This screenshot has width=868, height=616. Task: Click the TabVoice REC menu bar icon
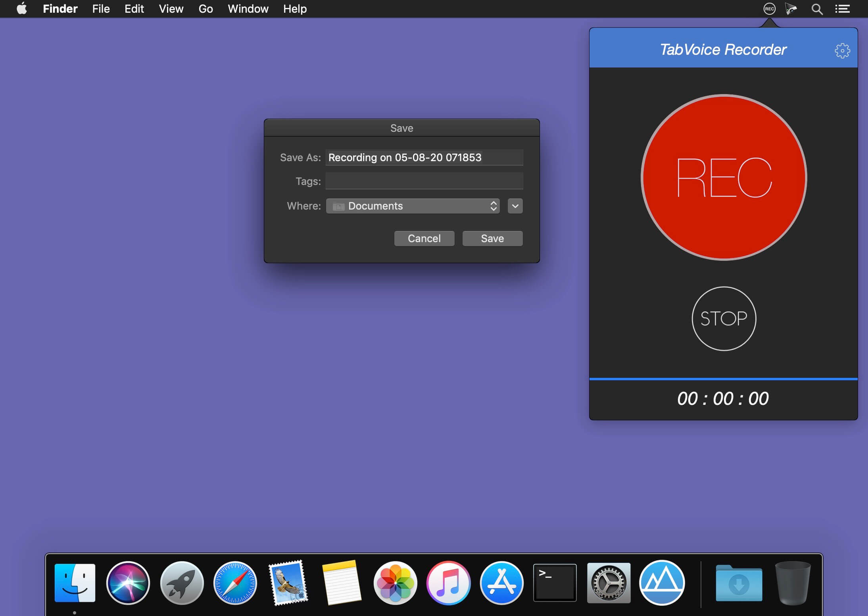[769, 9]
